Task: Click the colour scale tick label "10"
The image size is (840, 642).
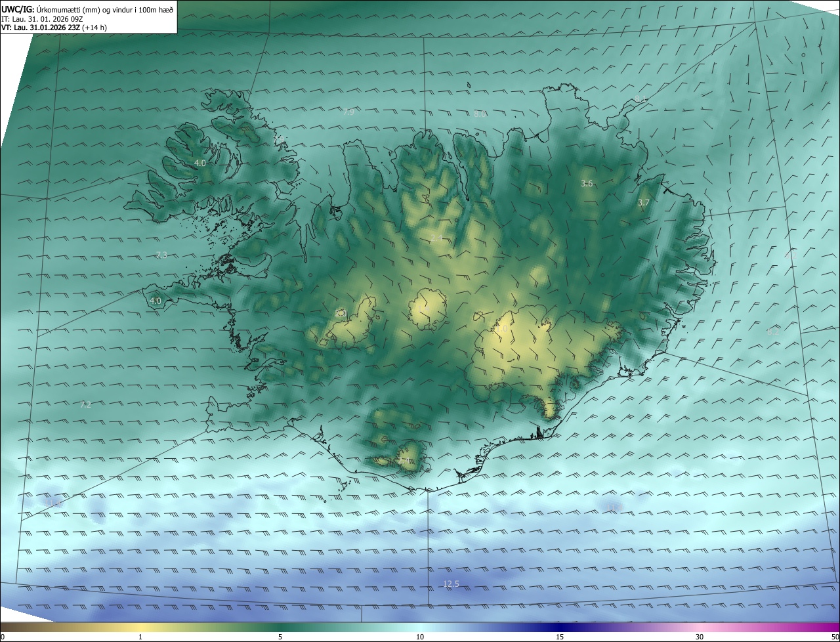Action: 420,637
